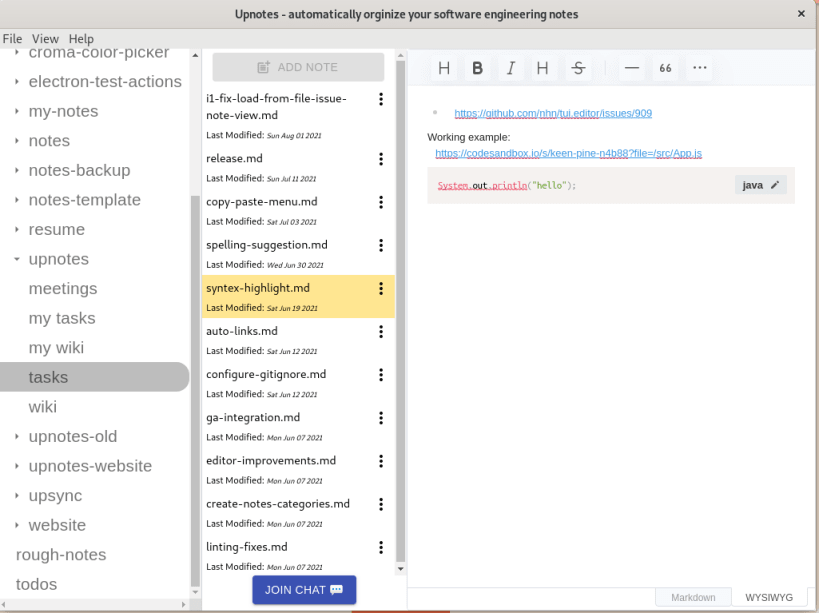Screen dimensions: 819x613
Task: Select the meetings subfolder under upnotes
Action: coord(63,289)
